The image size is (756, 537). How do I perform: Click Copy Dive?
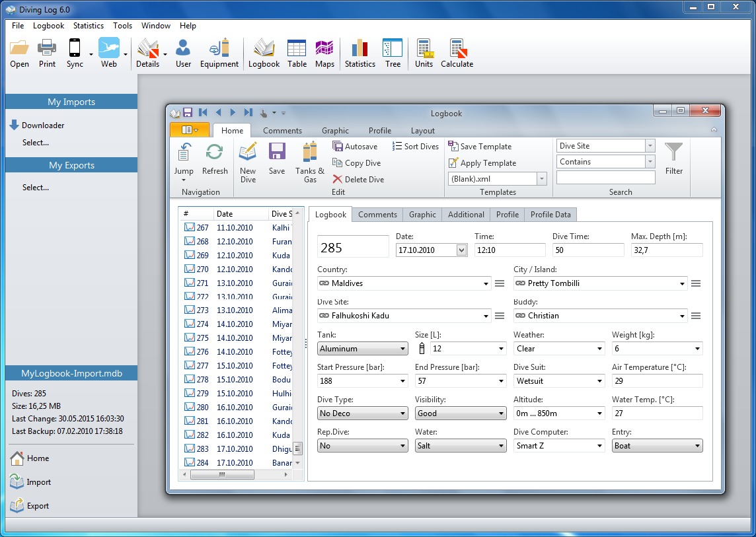click(x=357, y=163)
